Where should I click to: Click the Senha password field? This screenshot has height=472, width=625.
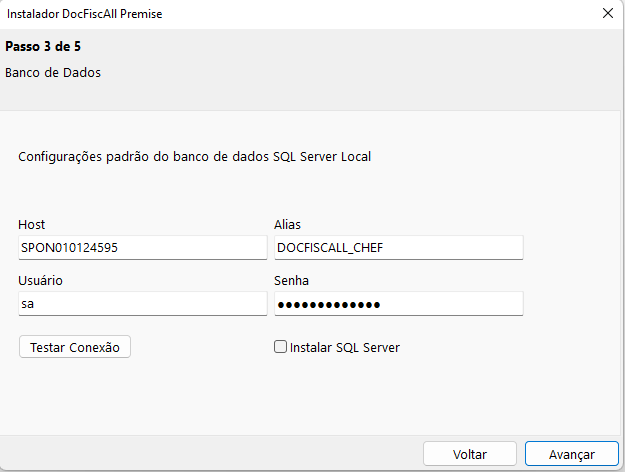pos(399,304)
